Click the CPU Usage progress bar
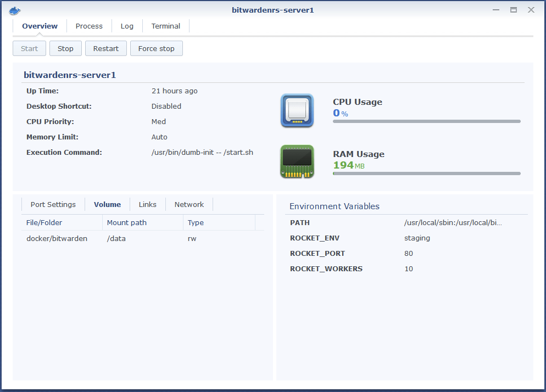546x392 pixels. [427, 121]
